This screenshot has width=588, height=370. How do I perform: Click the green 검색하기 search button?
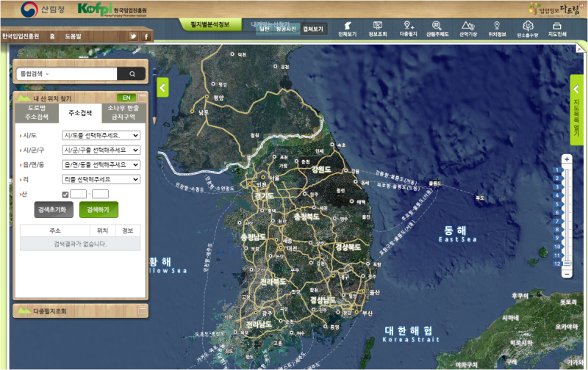(98, 210)
